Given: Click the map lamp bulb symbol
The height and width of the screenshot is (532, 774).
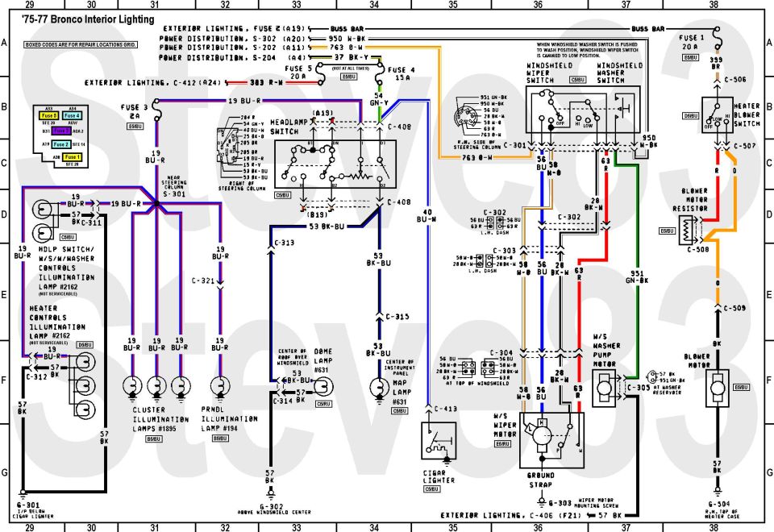Looking at the screenshot, I should [x=379, y=388].
